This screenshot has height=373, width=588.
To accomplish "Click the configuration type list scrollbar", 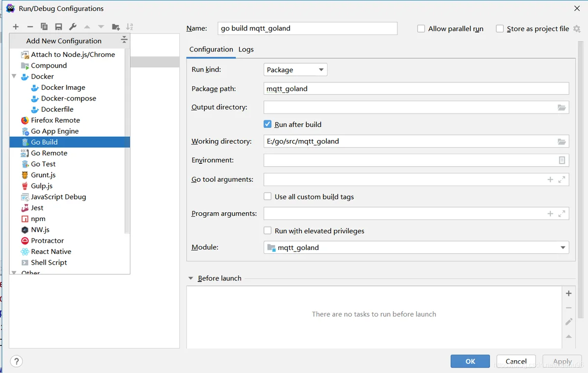I will tap(127, 141).
